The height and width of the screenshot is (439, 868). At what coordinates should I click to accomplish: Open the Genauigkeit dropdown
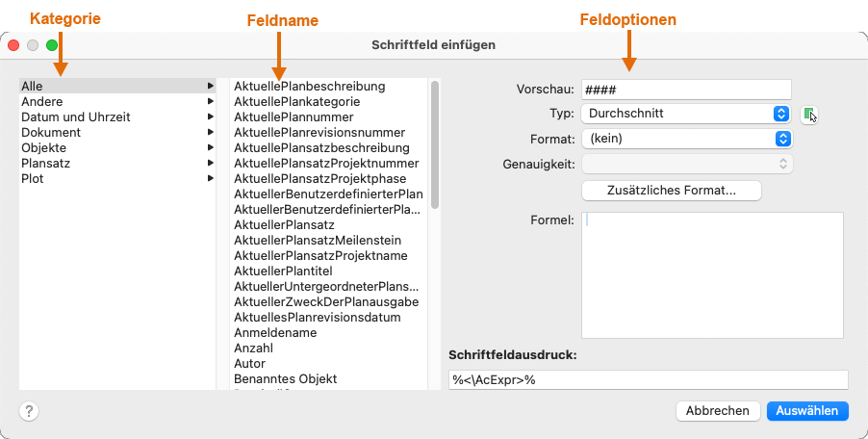686,164
